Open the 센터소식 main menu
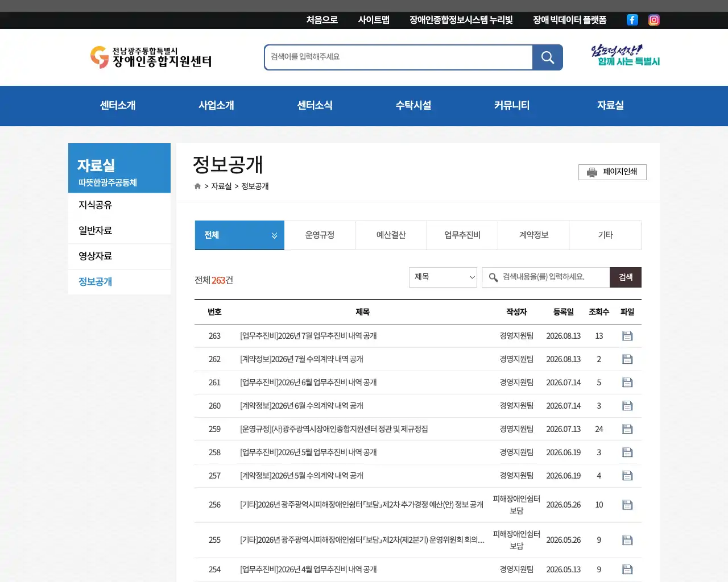Screen dimensions: 728x582 coord(315,106)
